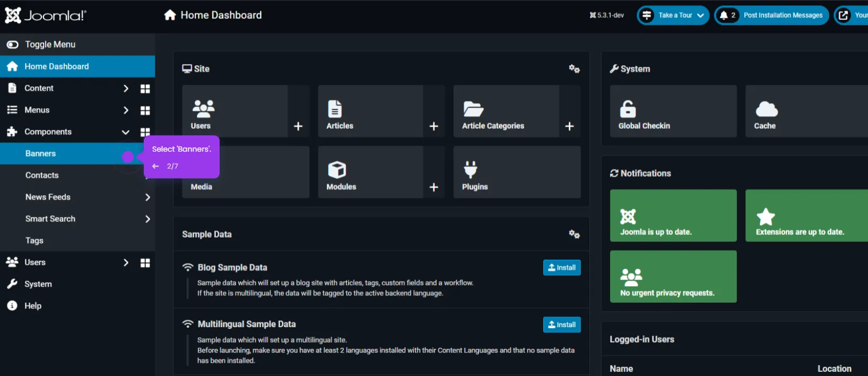Open Content dashboard grid icon

tap(145, 89)
